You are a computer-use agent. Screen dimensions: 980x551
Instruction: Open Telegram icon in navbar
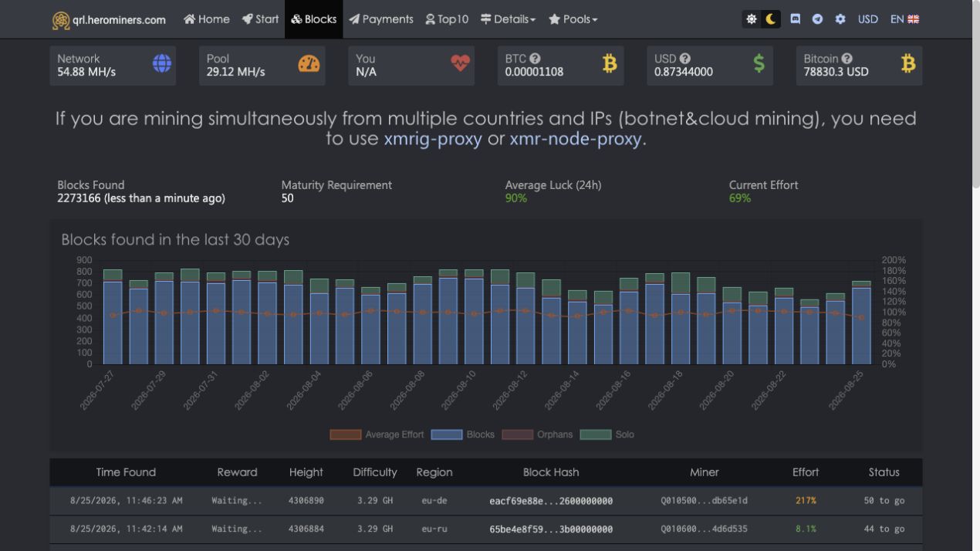817,19
